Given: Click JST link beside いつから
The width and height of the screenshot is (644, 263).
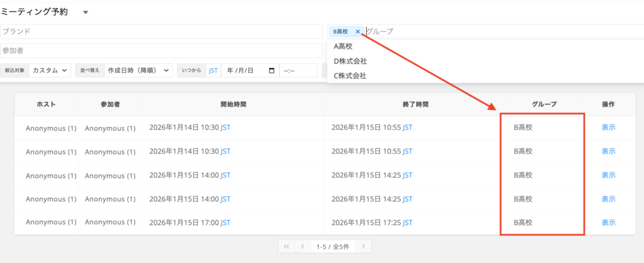Looking at the screenshot, I should coord(213,70).
